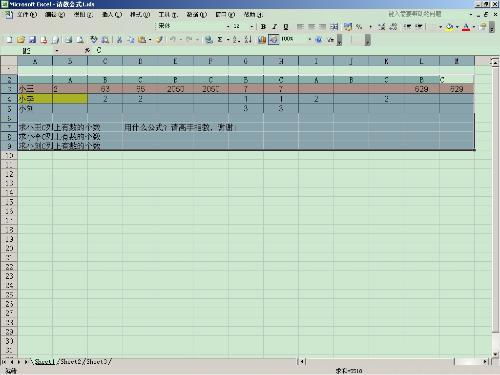Click the Decrease Decimal icon
500x375 pixels.
click(x=393, y=27)
